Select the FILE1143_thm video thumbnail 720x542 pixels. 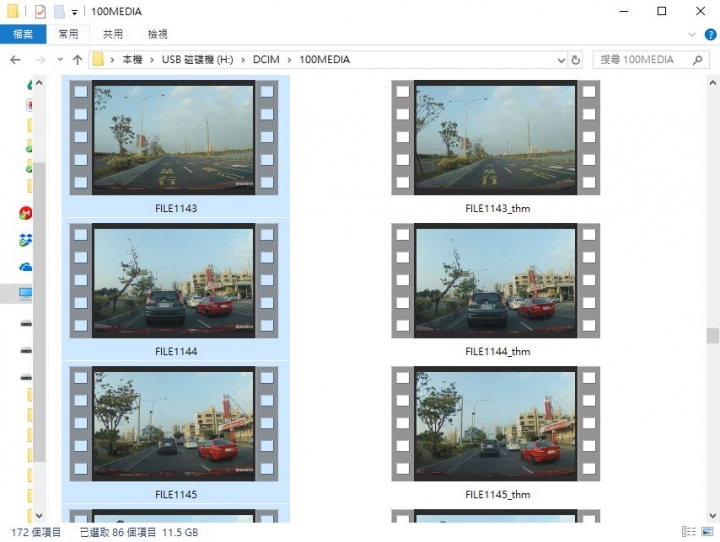(495, 137)
